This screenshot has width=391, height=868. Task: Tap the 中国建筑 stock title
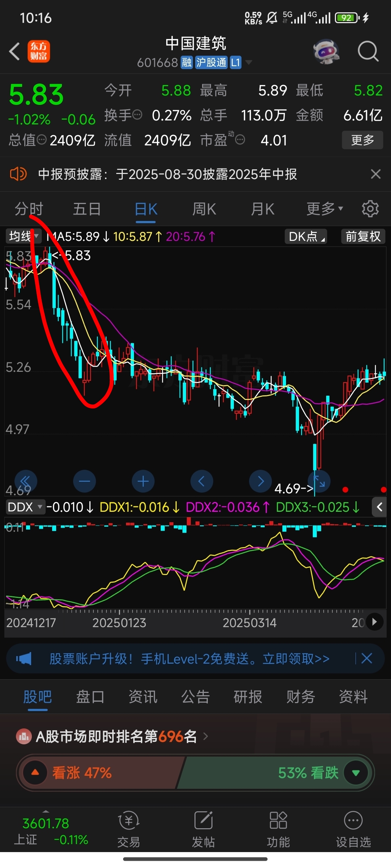(195, 43)
